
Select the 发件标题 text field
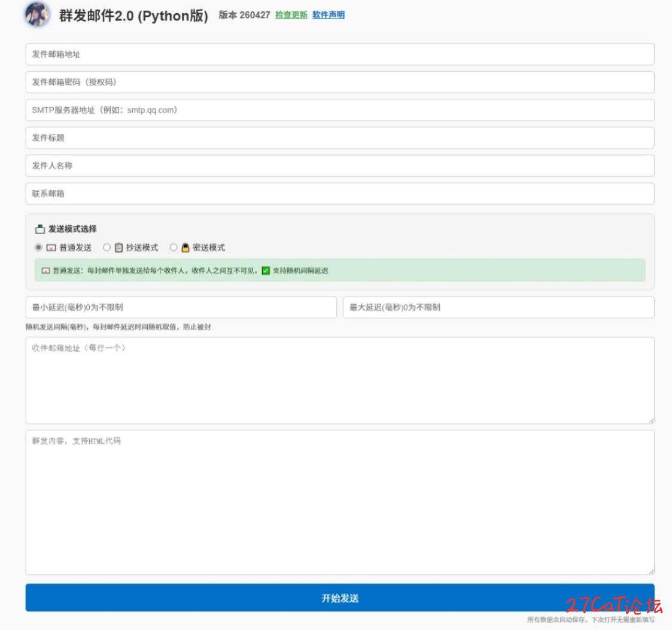click(x=339, y=138)
